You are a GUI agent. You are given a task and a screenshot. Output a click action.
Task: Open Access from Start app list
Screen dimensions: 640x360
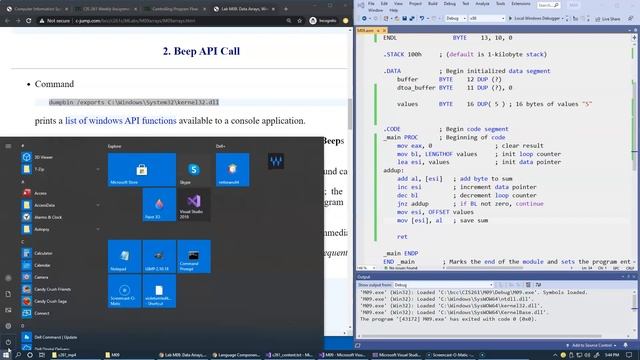pos(59,193)
